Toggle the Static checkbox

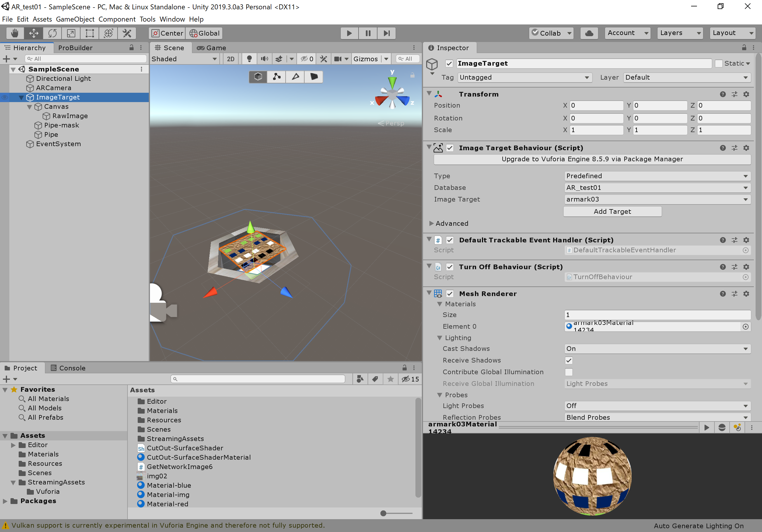coord(719,63)
